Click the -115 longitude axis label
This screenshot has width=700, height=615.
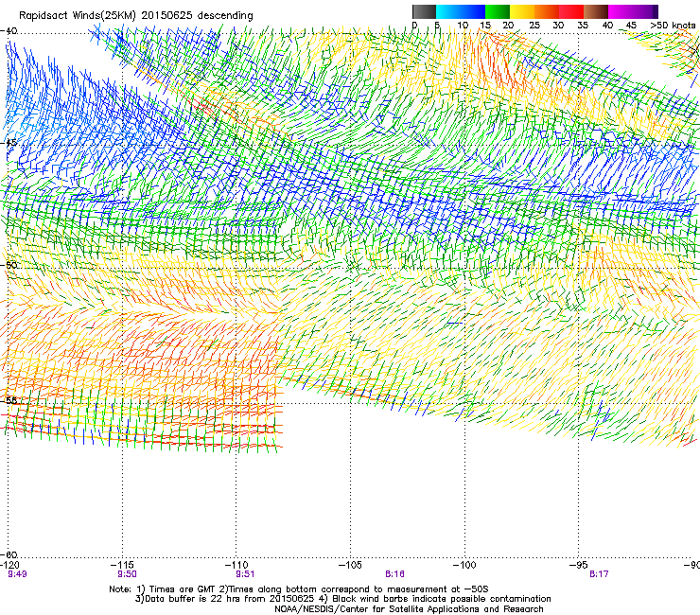tap(123, 565)
